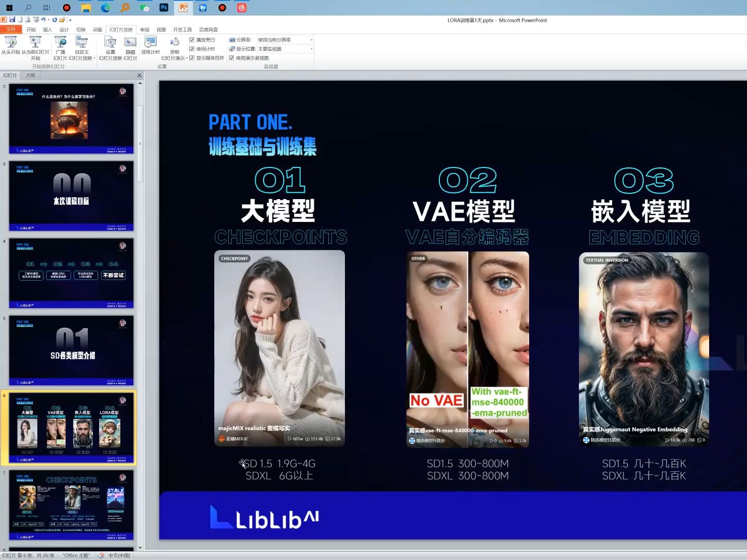Open Microsoft Edge from taskbar
Image resolution: width=747 pixels, height=560 pixels.
point(105,8)
